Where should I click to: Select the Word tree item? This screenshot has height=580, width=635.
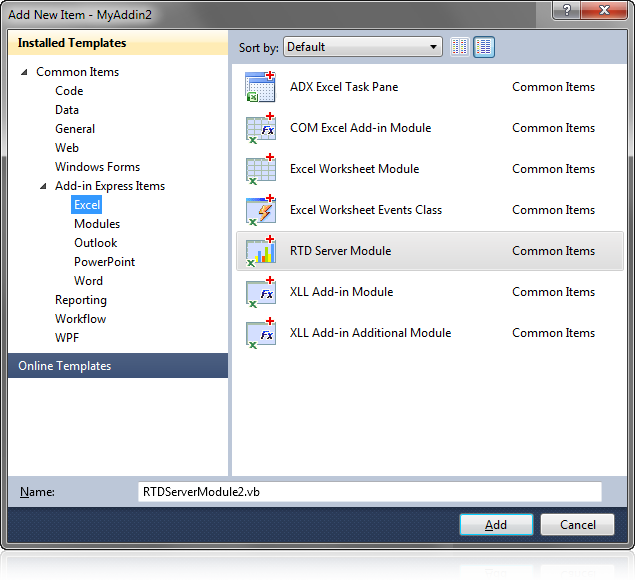88,281
